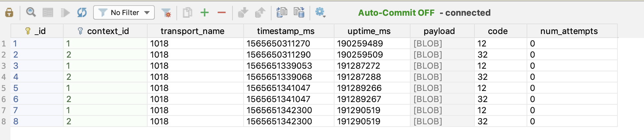Add a new row with plus icon
This screenshot has height=140, width=644.
pyautogui.click(x=205, y=13)
